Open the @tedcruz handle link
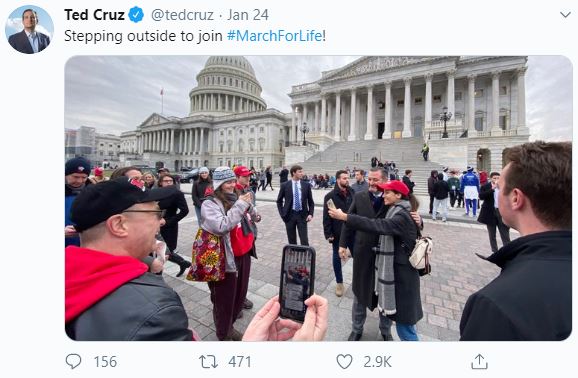 pos(182,15)
